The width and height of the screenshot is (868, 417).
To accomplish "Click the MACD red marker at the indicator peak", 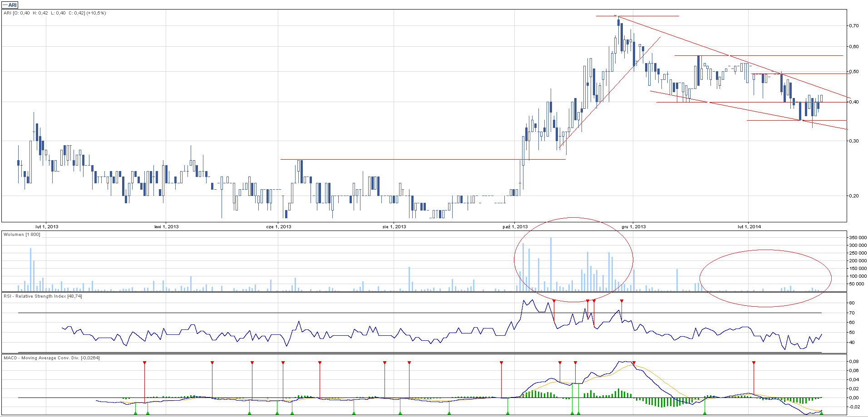I will click(x=634, y=363).
